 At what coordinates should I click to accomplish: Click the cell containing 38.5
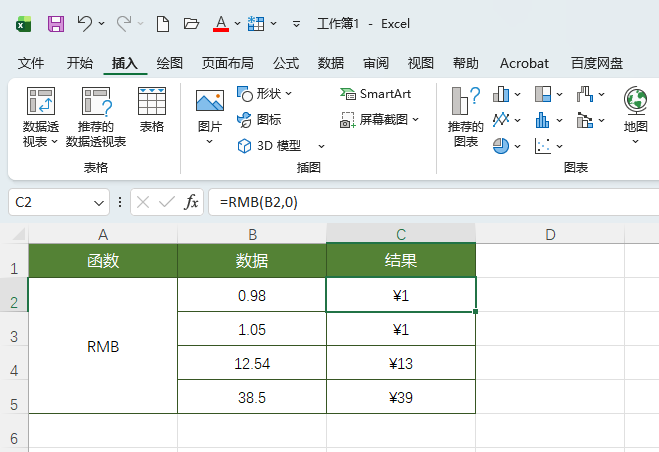point(252,397)
